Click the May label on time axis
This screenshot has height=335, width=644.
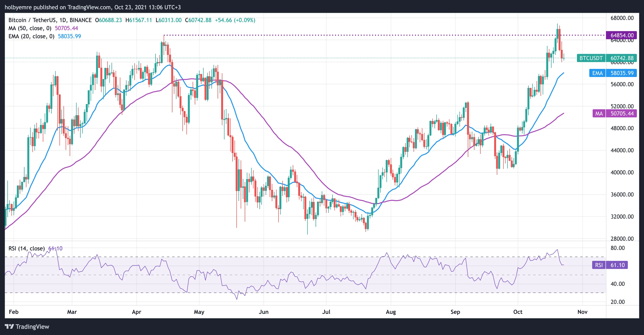[199, 312]
